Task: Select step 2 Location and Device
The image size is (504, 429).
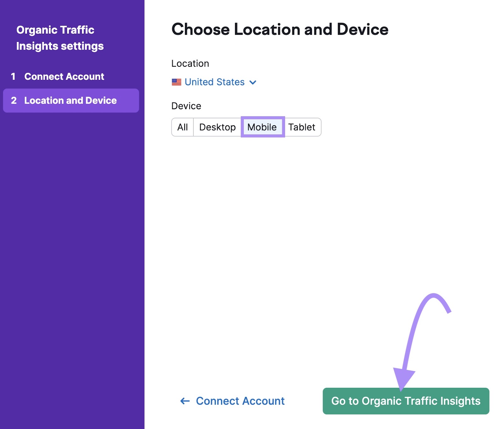Action: pos(70,100)
